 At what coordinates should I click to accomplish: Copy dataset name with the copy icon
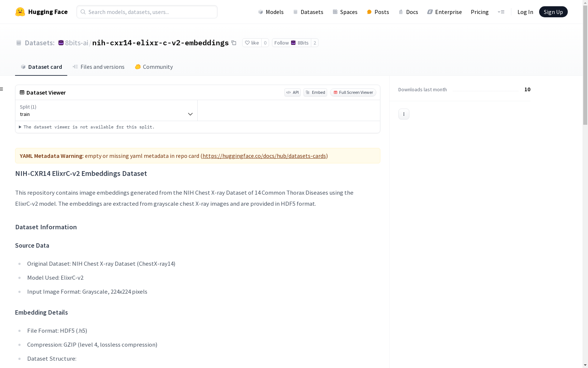point(234,43)
